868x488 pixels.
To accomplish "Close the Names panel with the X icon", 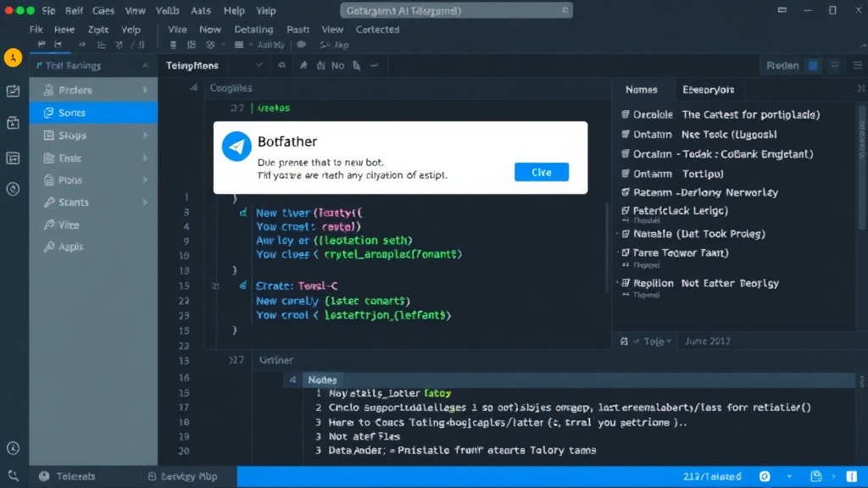I will (x=861, y=88).
